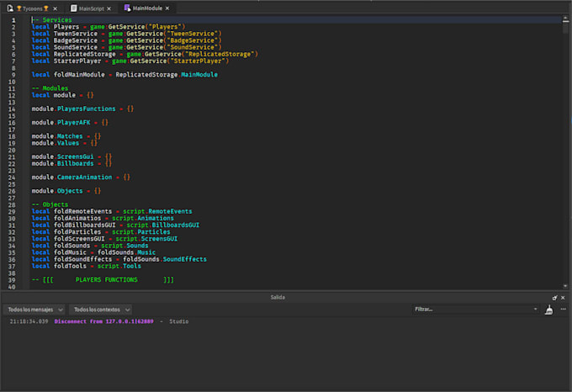572x392 pixels.
Task: Click 'ReplicatedStorage' variable on line 6
Action: (x=85, y=54)
